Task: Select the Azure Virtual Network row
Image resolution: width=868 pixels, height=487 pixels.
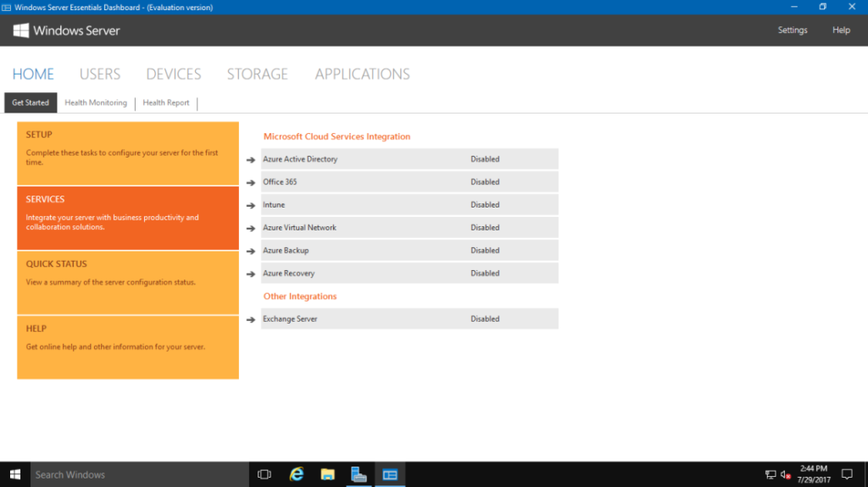Action: 409,228
